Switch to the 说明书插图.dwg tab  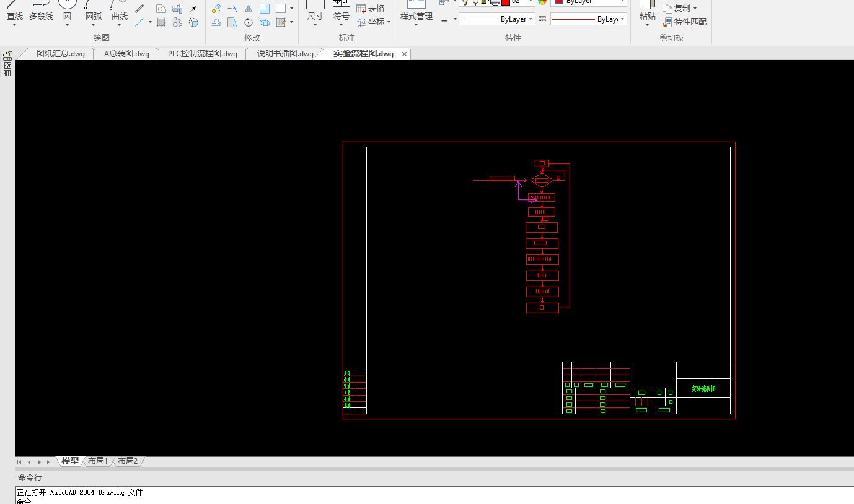pos(285,54)
